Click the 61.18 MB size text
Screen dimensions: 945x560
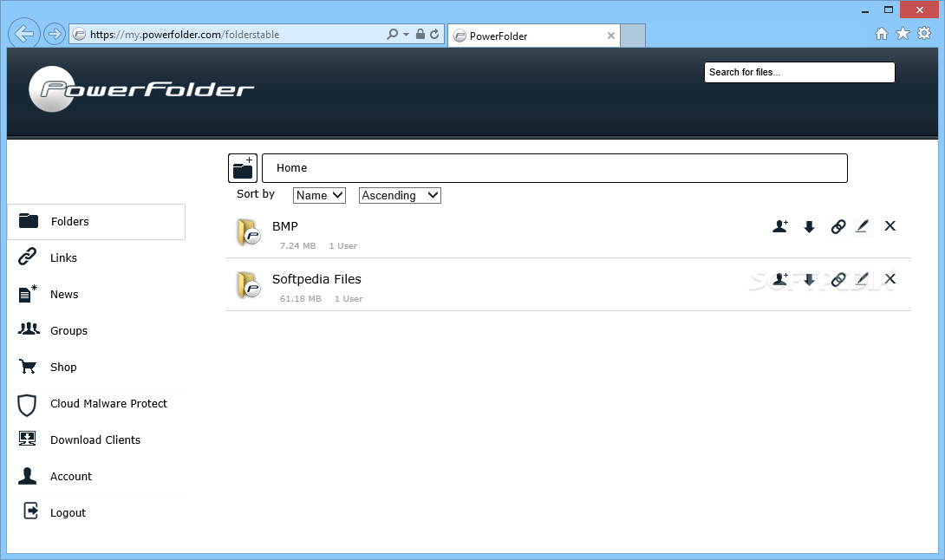tap(301, 299)
